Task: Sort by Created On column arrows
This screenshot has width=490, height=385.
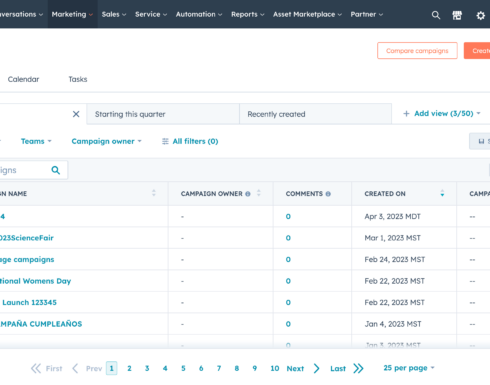Action: 442,193
